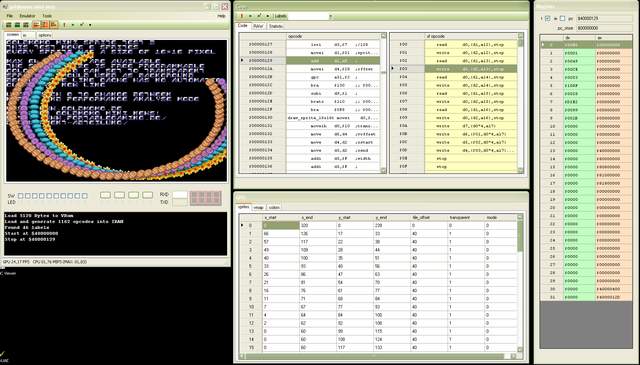The width and height of the screenshot is (640, 365).
Task: Toggle the last SW switch checkbox
Action: pos(84,196)
